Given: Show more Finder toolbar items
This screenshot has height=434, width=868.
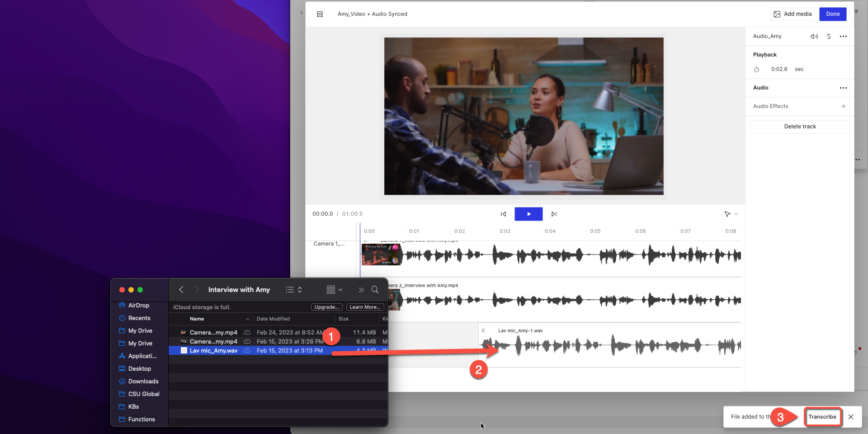Looking at the screenshot, I should (x=361, y=290).
